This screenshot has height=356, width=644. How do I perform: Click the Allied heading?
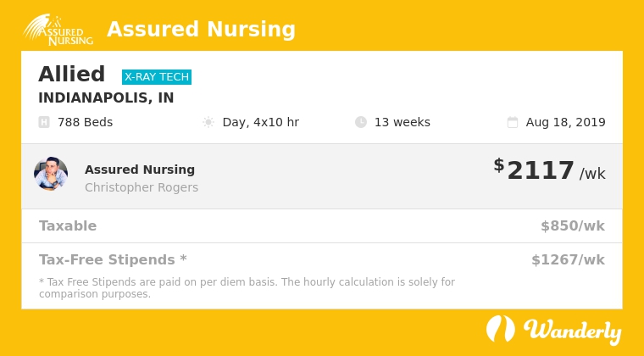tap(71, 75)
